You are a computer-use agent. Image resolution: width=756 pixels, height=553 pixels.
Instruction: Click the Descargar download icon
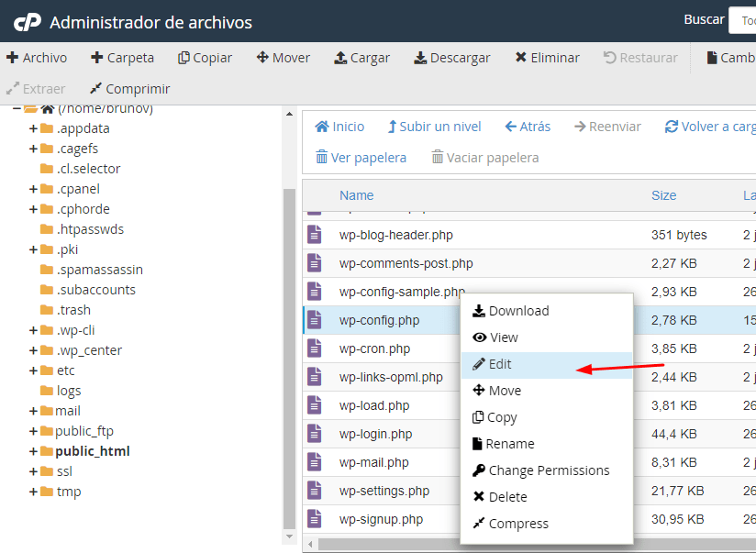[x=420, y=58]
